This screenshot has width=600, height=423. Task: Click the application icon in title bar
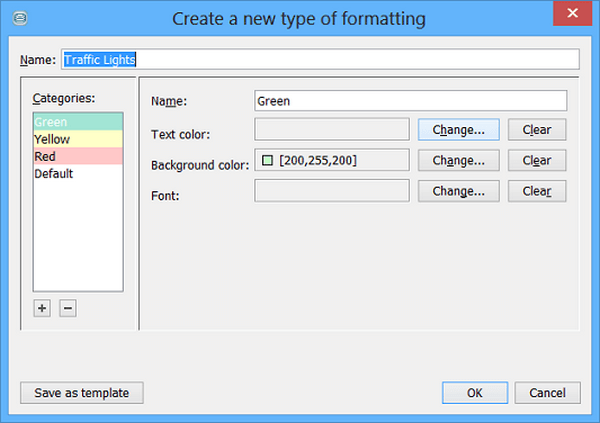[22, 17]
